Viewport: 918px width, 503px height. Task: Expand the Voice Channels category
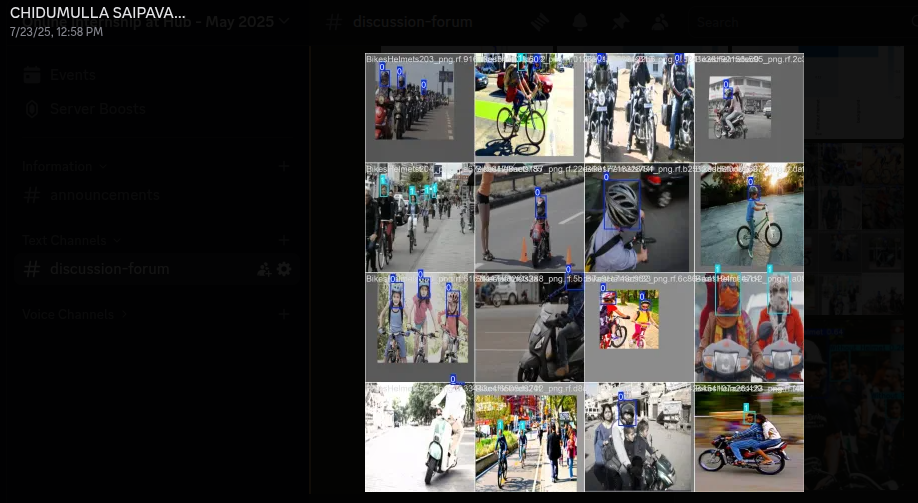(x=73, y=314)
